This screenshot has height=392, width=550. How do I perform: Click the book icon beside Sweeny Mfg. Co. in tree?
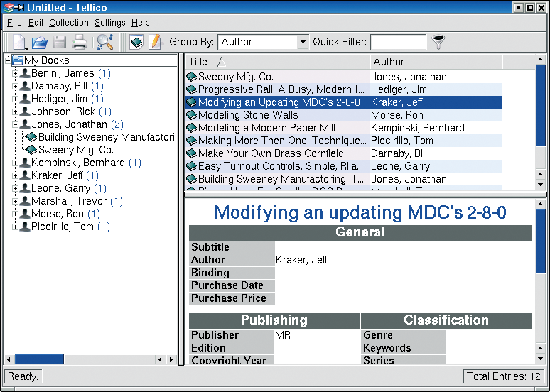click(x=31, y=150)
